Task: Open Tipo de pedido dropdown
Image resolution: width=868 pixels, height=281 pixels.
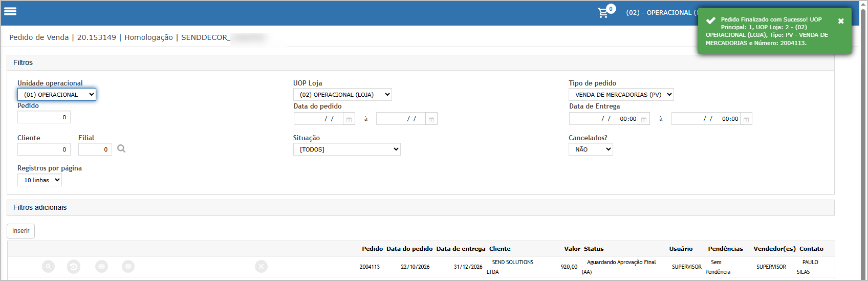Action: (621, 94)
